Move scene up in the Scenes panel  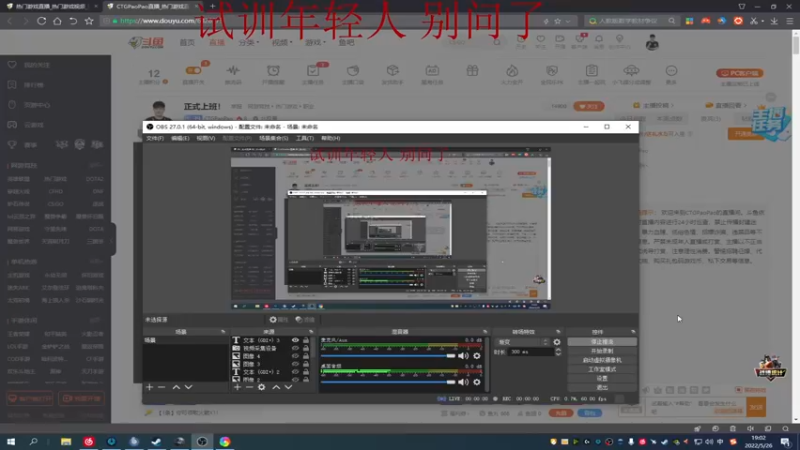tap(176, 387)
